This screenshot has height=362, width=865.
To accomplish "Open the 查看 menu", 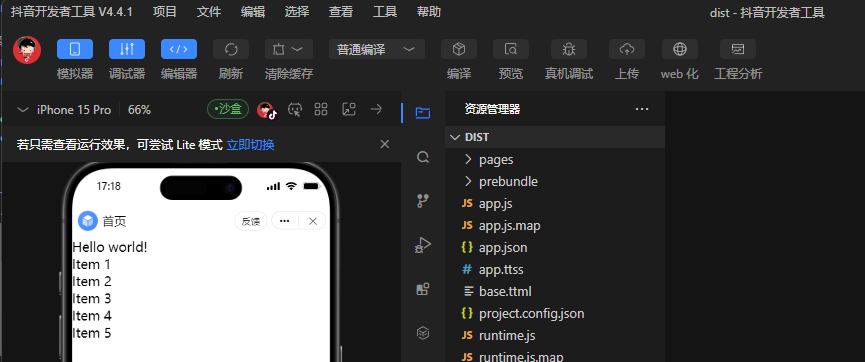I will tap(341, 12).
